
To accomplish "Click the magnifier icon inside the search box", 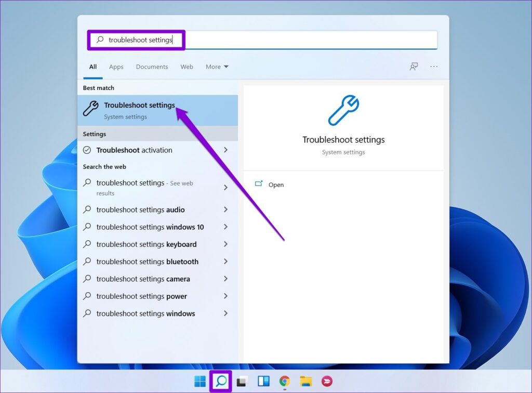I will (x=100, y=40).
